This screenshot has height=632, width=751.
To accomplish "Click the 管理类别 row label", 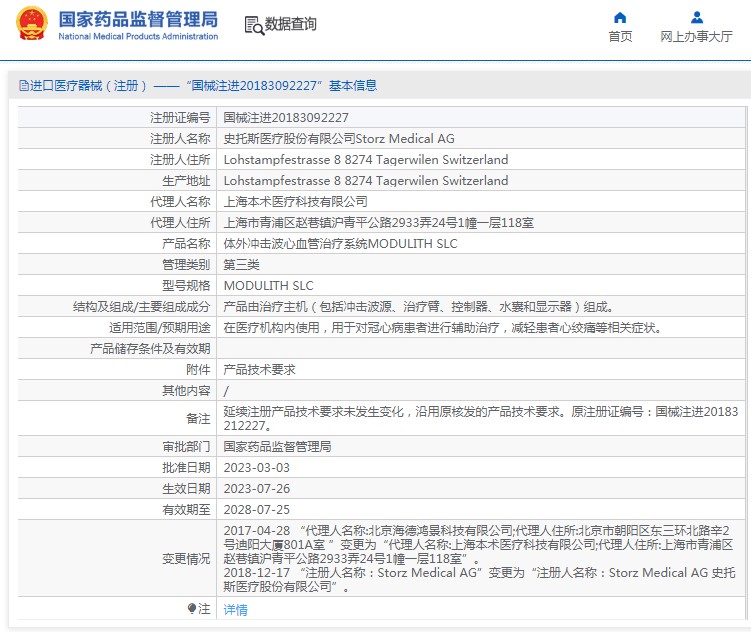I will click(x=186, y=265).
